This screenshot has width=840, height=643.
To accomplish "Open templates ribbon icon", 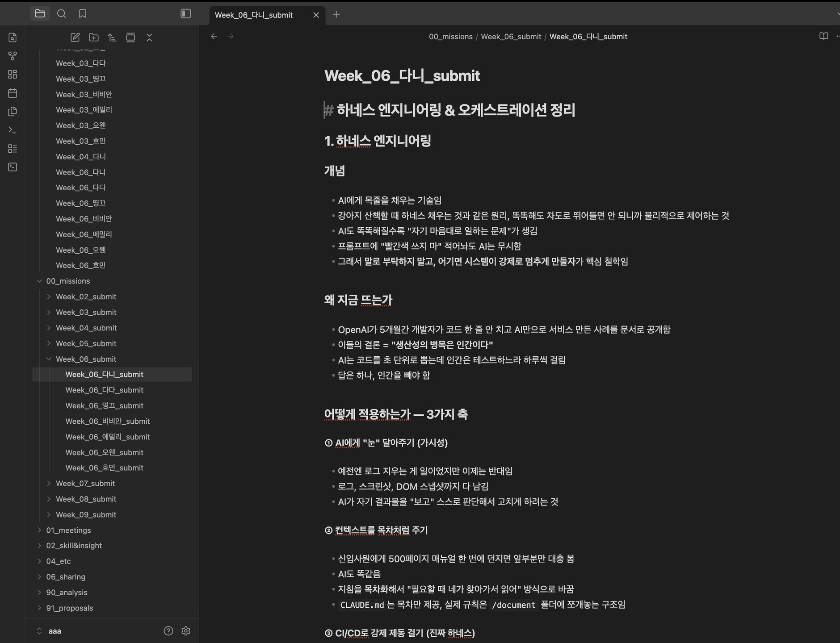I will [x=13, y=111].
